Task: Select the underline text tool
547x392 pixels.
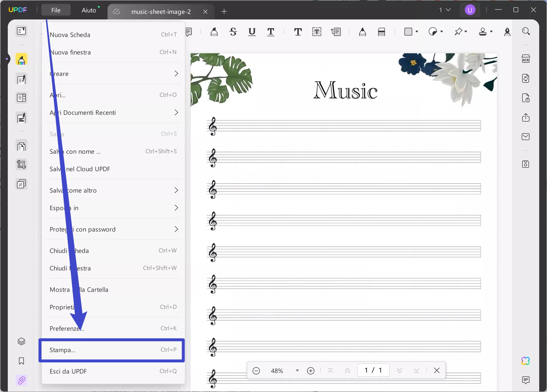Action: click(252, 32)
